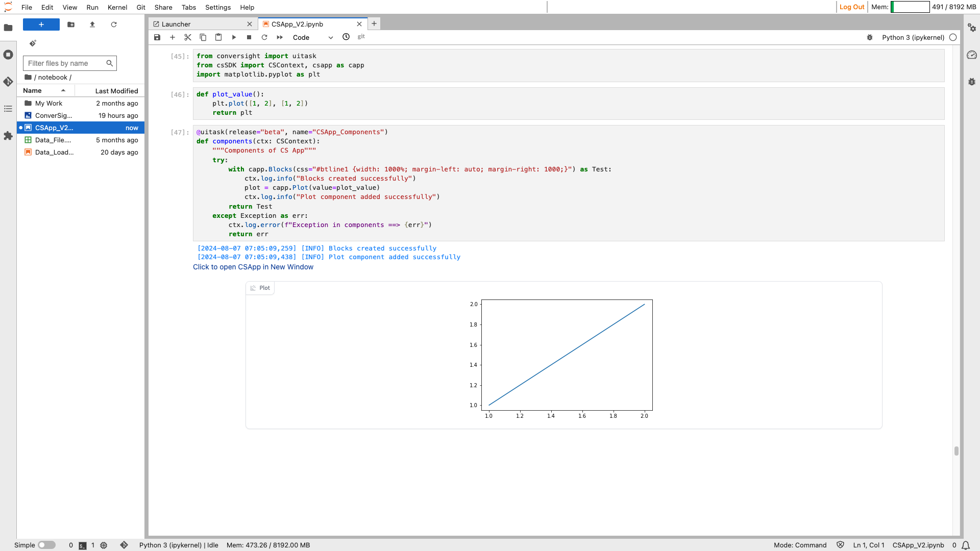Open the Kernel menu
Image resolution: width=980 pixels, height=551 pixels.
117,7
